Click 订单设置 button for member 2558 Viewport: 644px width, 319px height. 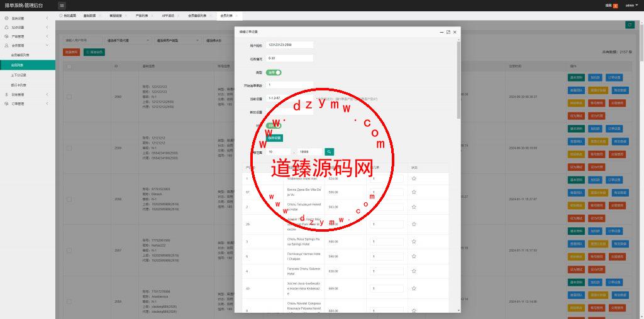615,180
